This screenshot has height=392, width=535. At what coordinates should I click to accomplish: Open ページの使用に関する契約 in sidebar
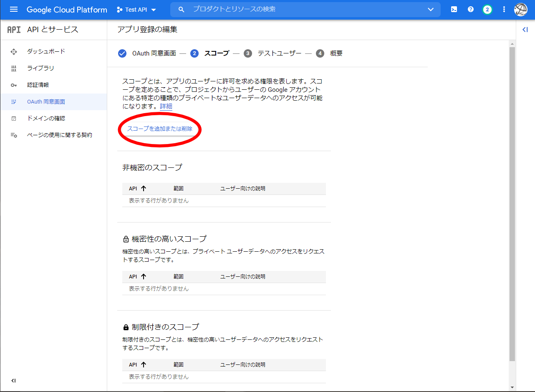(53, 135)
